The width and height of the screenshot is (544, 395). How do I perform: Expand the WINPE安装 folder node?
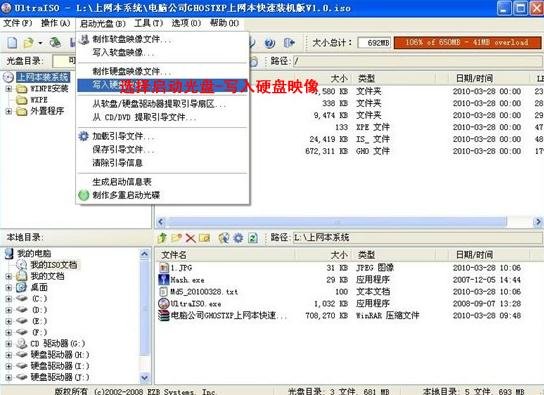point(9,89)
